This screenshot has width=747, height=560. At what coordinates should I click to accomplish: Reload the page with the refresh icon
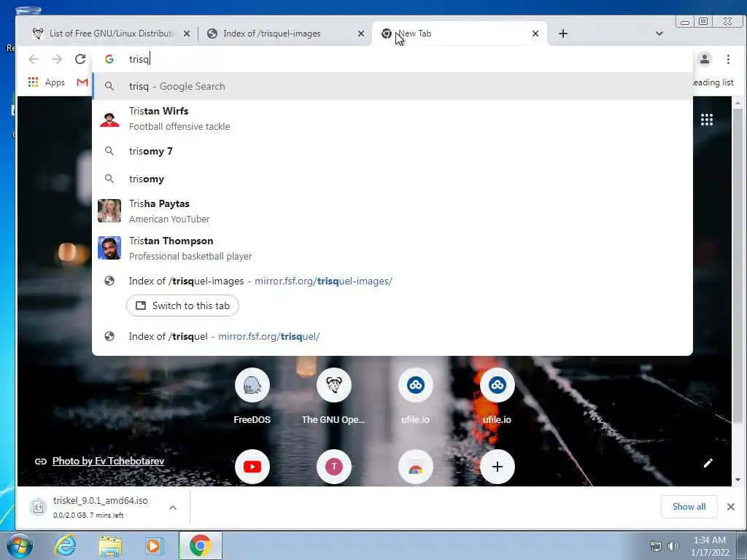[x=80, y=59]
